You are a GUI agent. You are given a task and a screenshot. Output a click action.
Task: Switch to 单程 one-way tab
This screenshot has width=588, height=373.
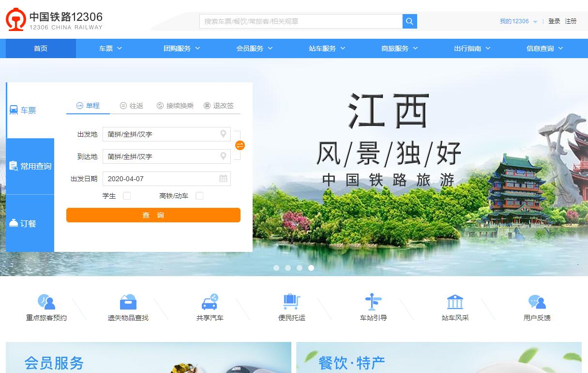pyautogui.click(x=88, y=106)
